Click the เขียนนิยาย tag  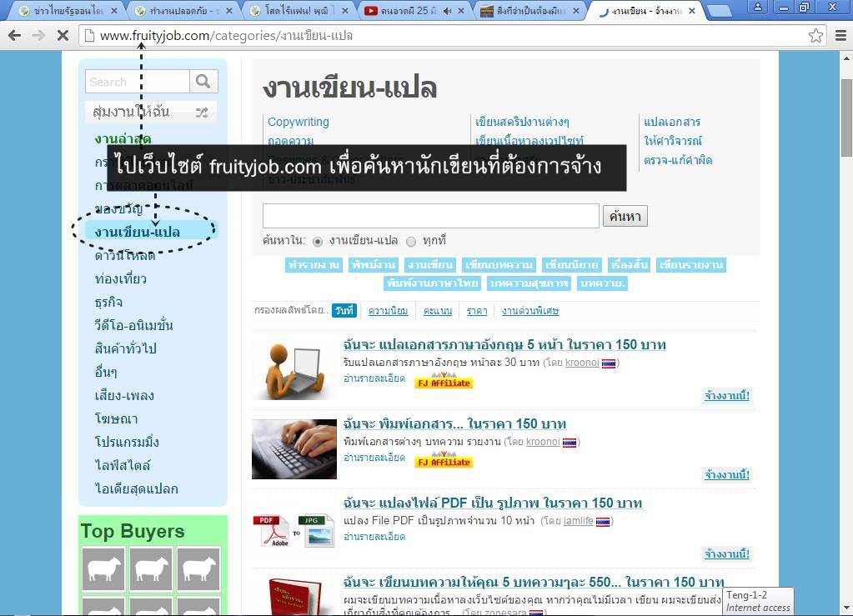pyautogui.click(x=572, y=265)
